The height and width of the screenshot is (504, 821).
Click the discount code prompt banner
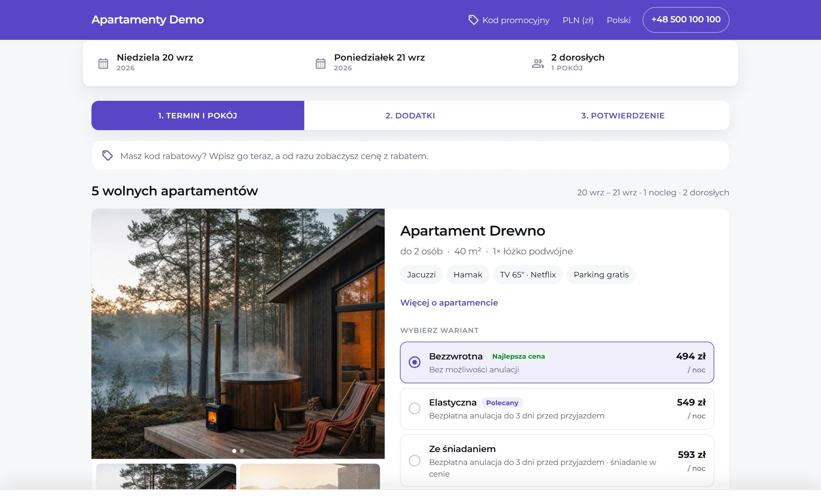[410, 155]
